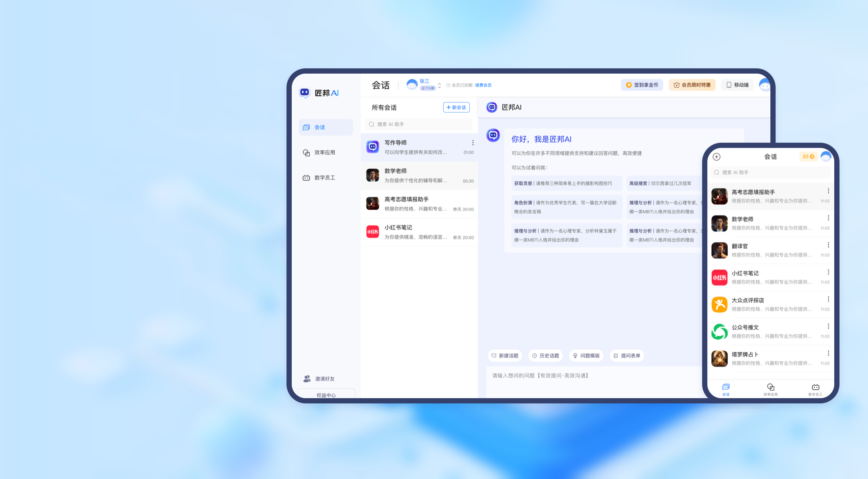The width and height of the screenshot is (868, 479).
Task: Click the 新会话 button
Action: click(456, 107)
